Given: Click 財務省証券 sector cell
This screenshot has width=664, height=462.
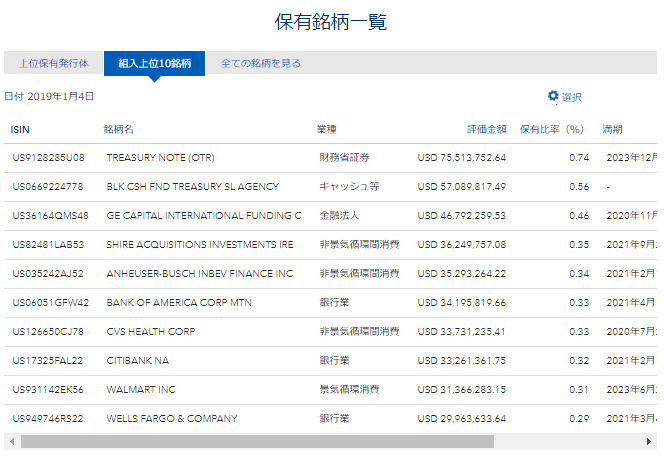Looking at the screenshot, I should point(344,158).
